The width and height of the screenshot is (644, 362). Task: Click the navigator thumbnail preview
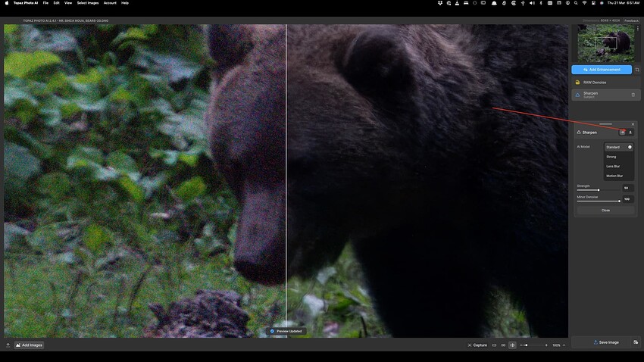point(606,43)
